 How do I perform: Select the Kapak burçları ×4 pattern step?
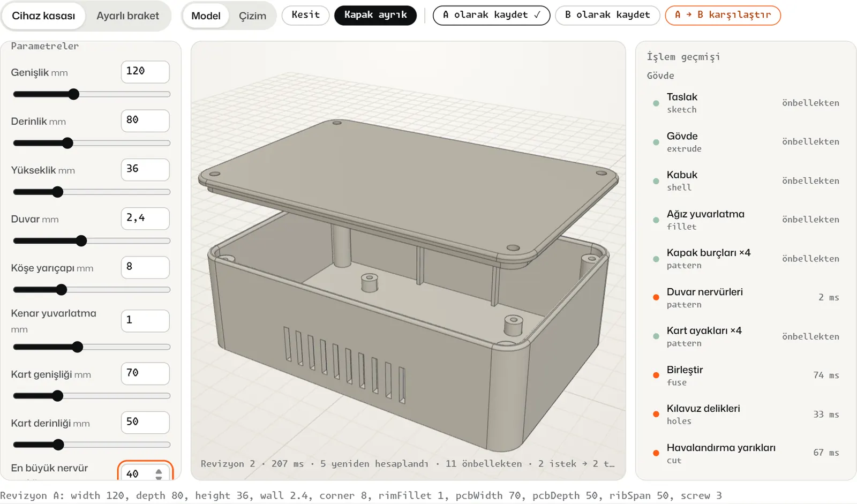point(746,259)
